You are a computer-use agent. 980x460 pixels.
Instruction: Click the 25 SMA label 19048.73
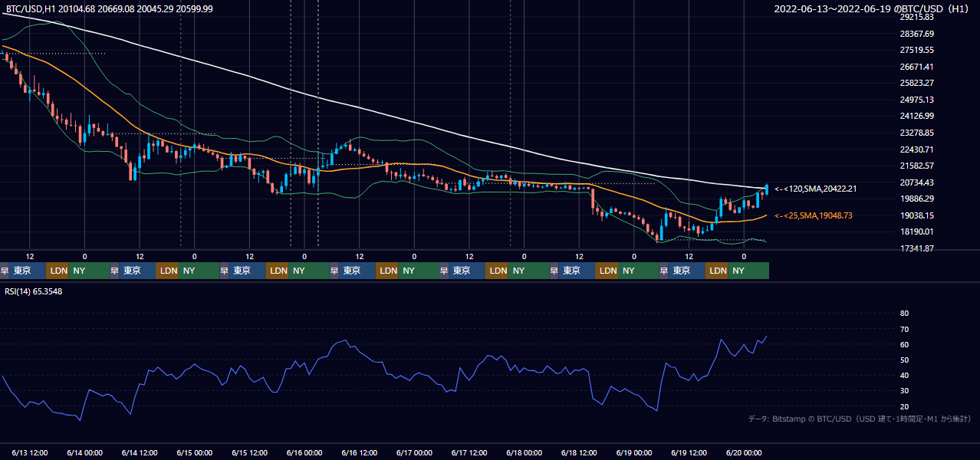pos(814,215)
